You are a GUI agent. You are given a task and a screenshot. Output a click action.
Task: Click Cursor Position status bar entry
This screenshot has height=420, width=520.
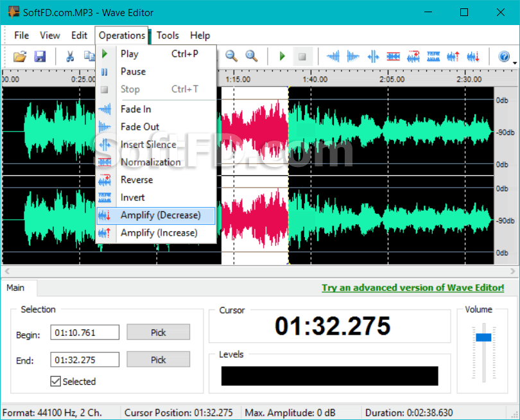[178, 413]
